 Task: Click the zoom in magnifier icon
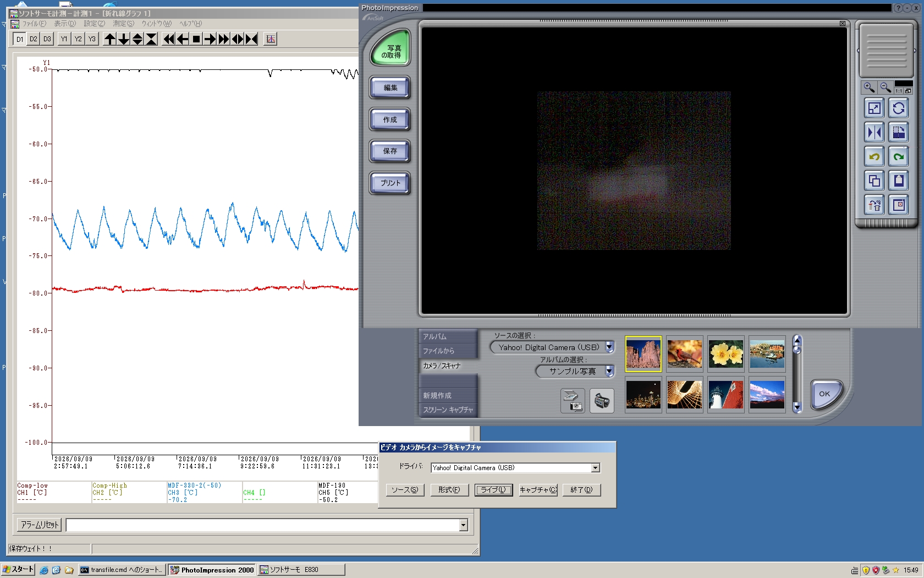869,88
